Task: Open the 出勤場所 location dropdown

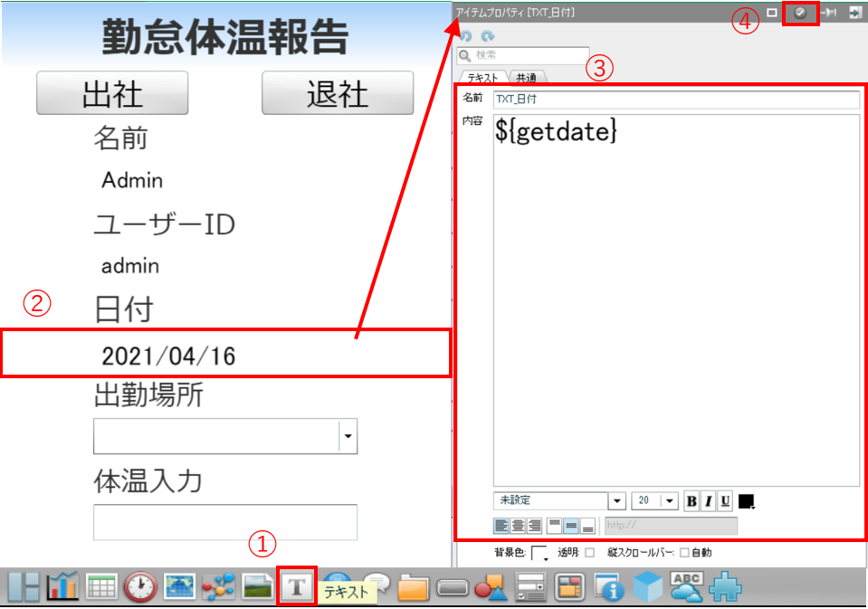Action: [348, 435]
